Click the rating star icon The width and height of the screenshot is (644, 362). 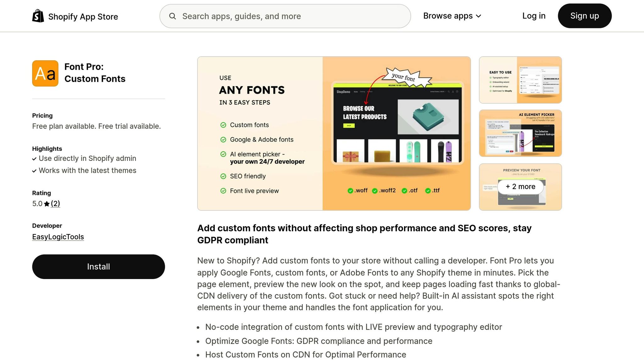[47, 204]
